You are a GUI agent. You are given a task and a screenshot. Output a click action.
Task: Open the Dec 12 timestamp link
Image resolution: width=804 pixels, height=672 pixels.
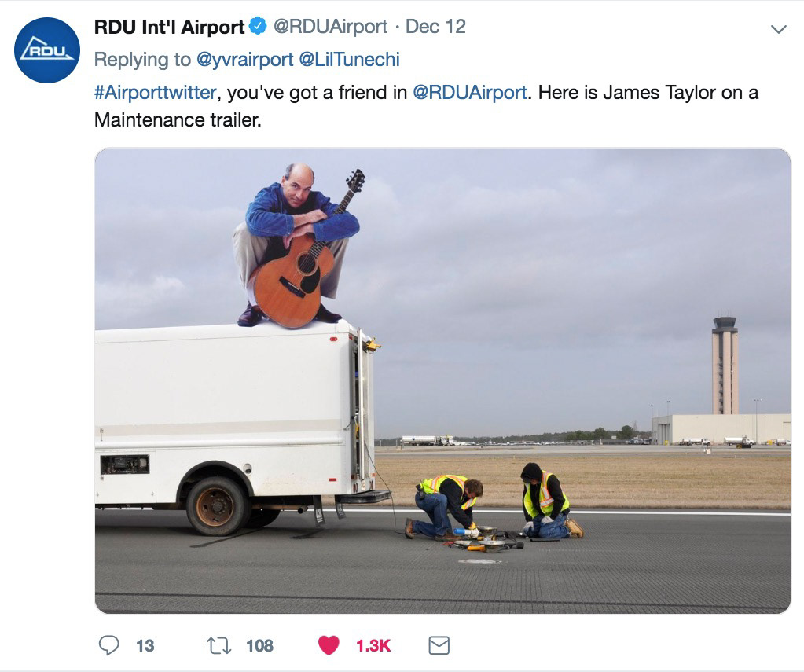[435, 27]
